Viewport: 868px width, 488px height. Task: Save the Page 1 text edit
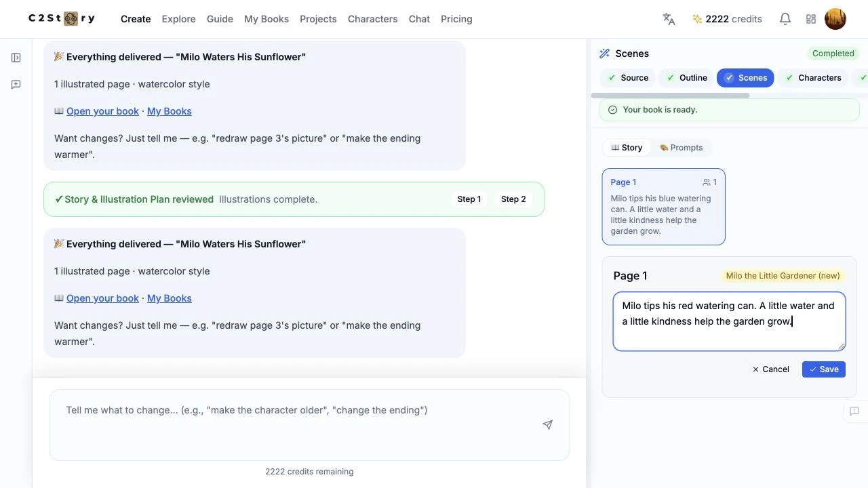(824, 369)
